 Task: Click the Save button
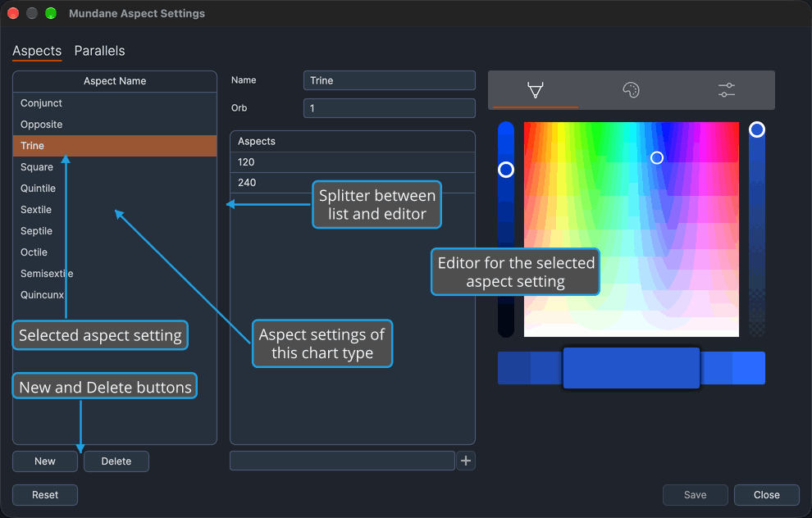pos(695,495)
